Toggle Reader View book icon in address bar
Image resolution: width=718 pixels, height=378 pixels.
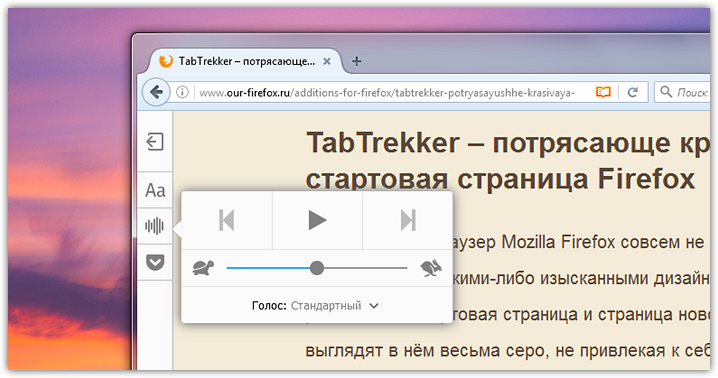pos(603,92)
